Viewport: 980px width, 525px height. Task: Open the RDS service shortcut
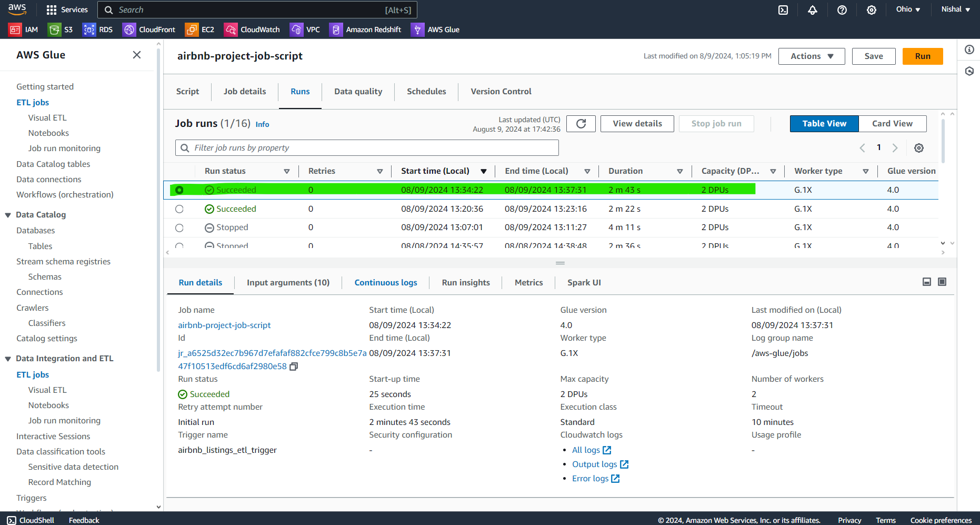click(x=98, y=29)
